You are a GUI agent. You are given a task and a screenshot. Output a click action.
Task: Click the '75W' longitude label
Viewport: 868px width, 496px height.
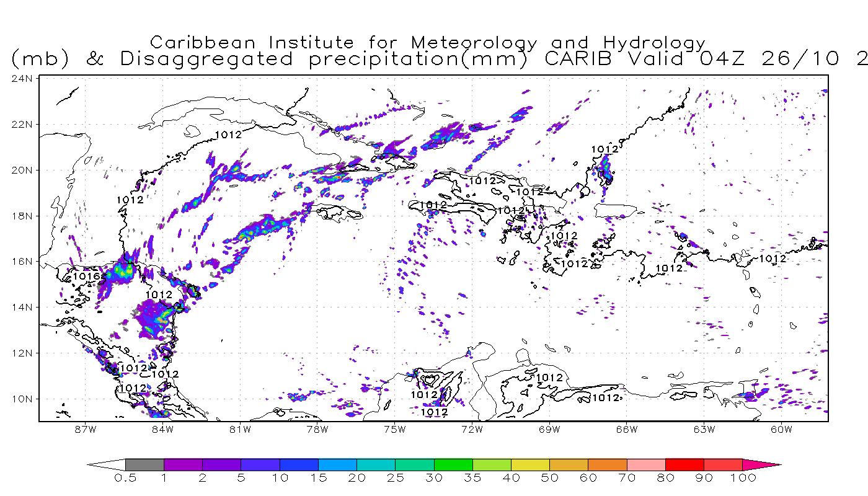(394, 430)
